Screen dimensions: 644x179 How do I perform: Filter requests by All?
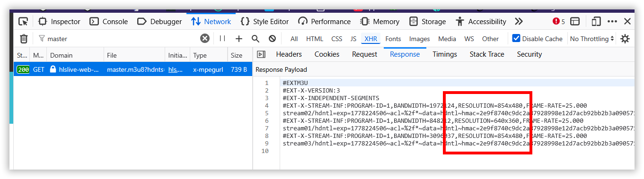294,39
